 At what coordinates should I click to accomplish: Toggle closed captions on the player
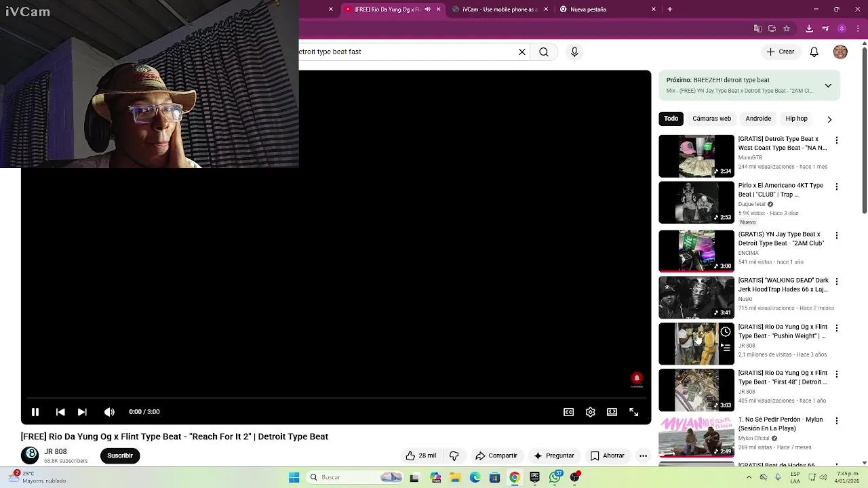pos(569,411)
